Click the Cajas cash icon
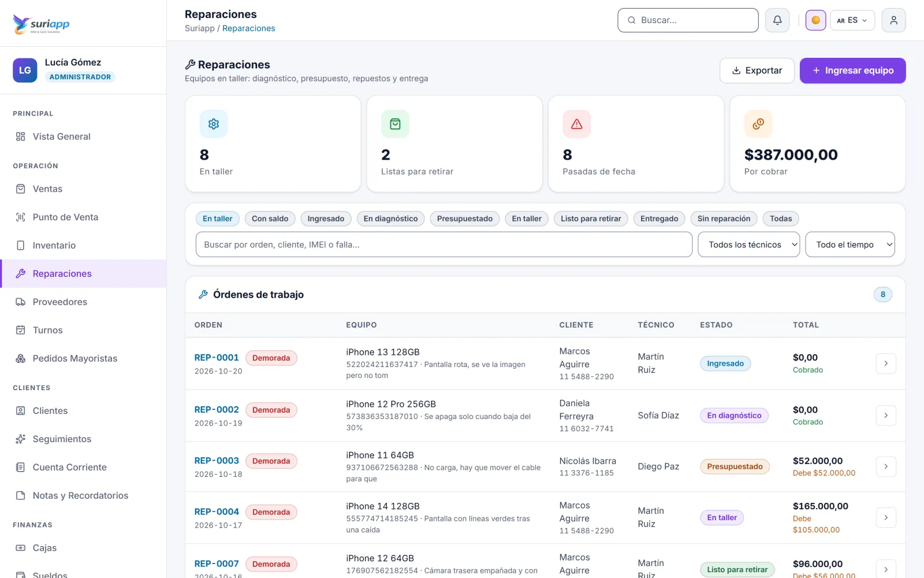The image size is (924, 578). 21,548
